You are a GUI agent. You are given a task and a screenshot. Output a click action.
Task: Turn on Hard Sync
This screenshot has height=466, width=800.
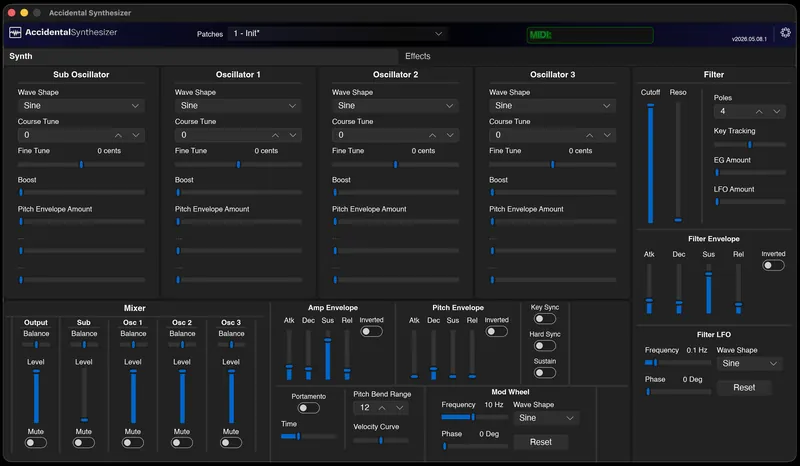[x=544, y=346]
